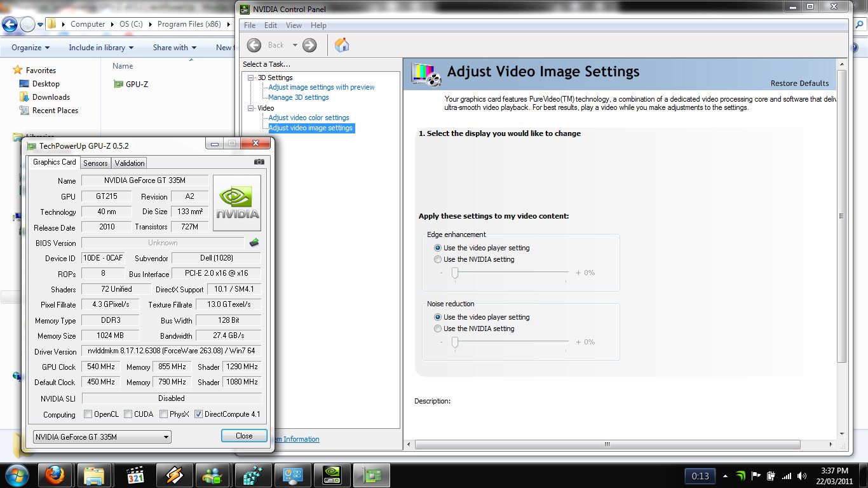Click Program Files (x86) breadcrumb
This screenshot has width=868, height=488.
[189, 24]
